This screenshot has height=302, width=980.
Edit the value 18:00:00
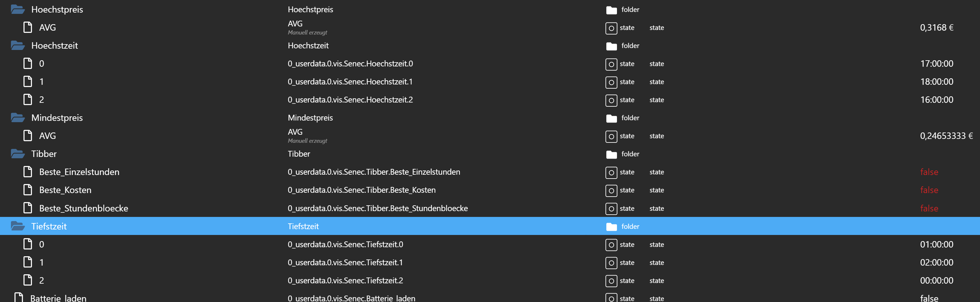click(x=937, y=82)
